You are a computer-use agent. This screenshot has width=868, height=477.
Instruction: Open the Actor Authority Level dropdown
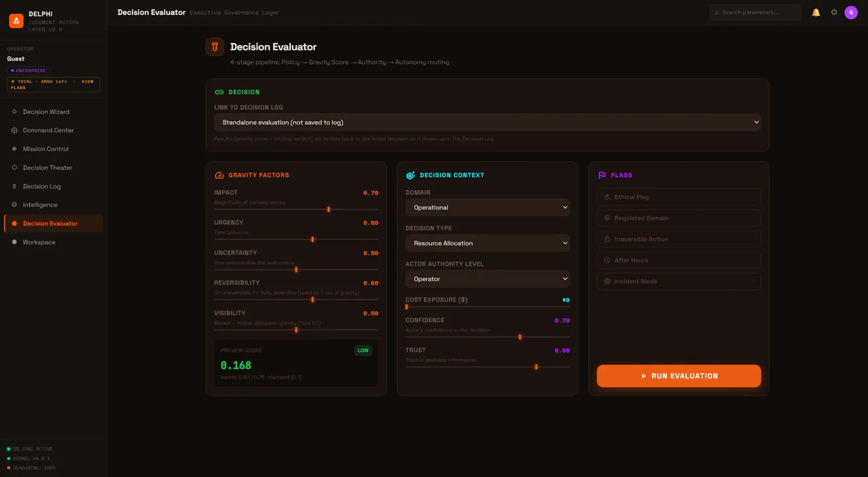click(487, 279)
